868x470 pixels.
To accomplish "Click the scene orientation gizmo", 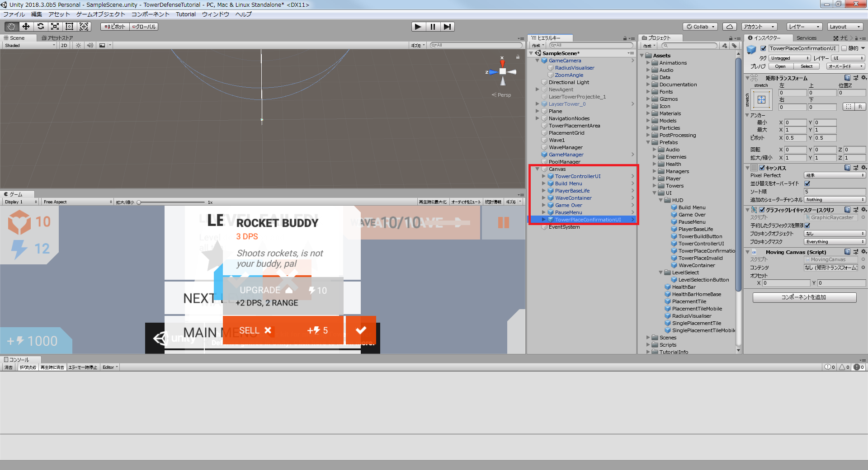I will coord(502,71).
